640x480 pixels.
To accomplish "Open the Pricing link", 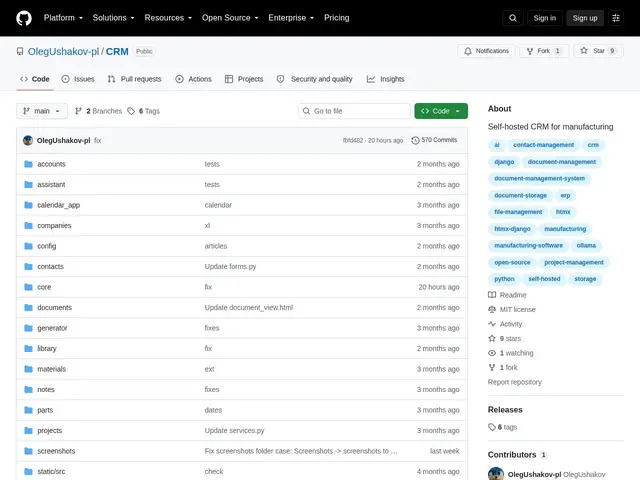I will click(x=337, y=18).
